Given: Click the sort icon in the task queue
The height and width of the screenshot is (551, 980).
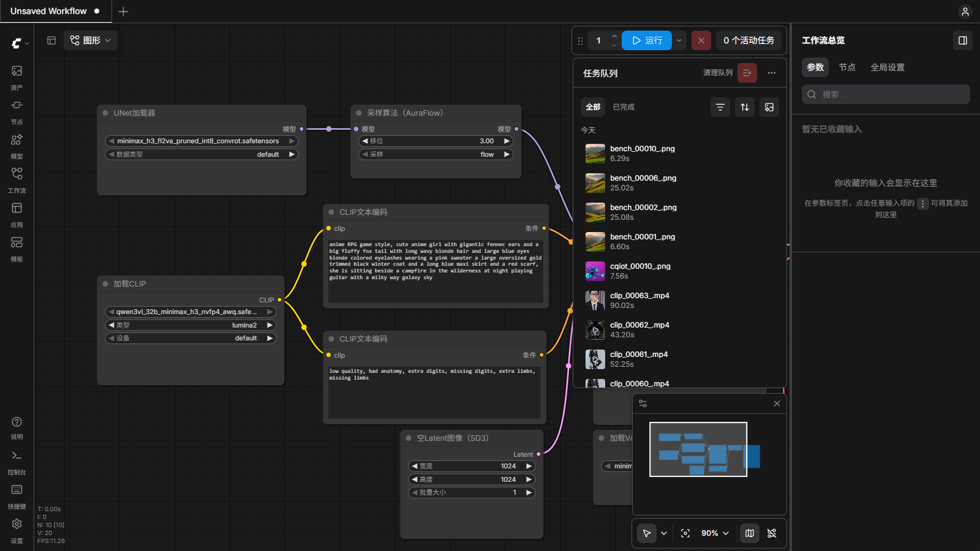Looking at the screenshot, I should [x=745, y=107].
